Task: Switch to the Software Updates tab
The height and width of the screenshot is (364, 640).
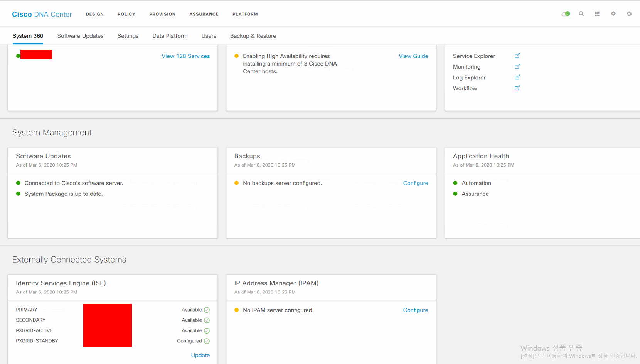Action: [x=81, y=36]
